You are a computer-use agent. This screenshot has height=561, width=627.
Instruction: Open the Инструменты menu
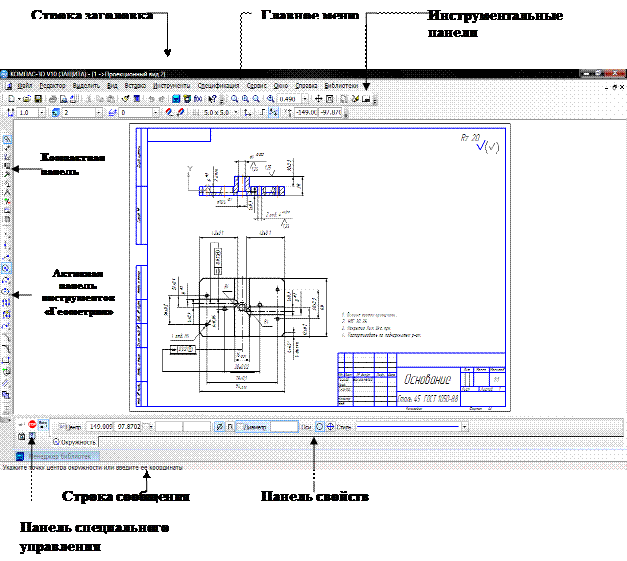(x=172, y=86)
